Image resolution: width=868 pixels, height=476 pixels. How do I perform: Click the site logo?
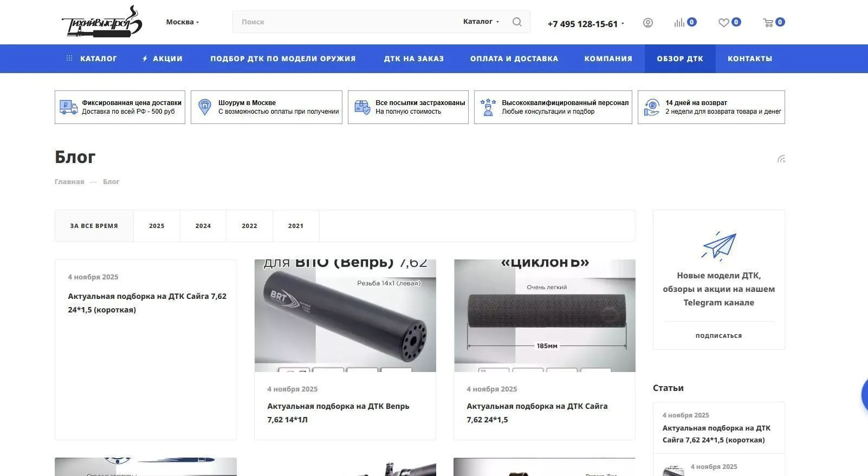click(101, 22)
